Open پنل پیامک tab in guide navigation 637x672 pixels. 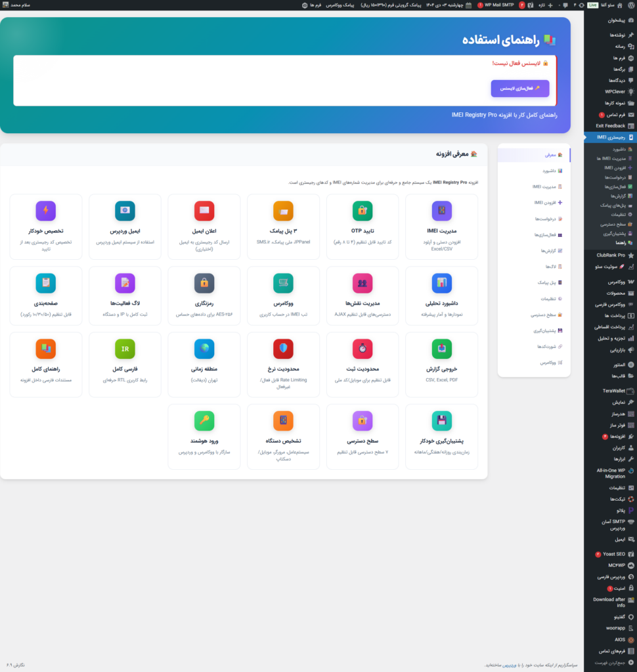click(534, 282)
